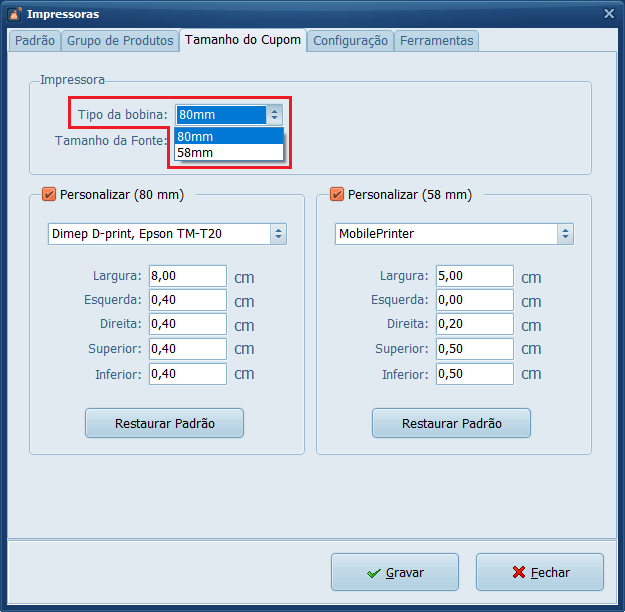Screen dimensions: 625x612
Task: Close the Impressoras window
Action: point(609,14)
